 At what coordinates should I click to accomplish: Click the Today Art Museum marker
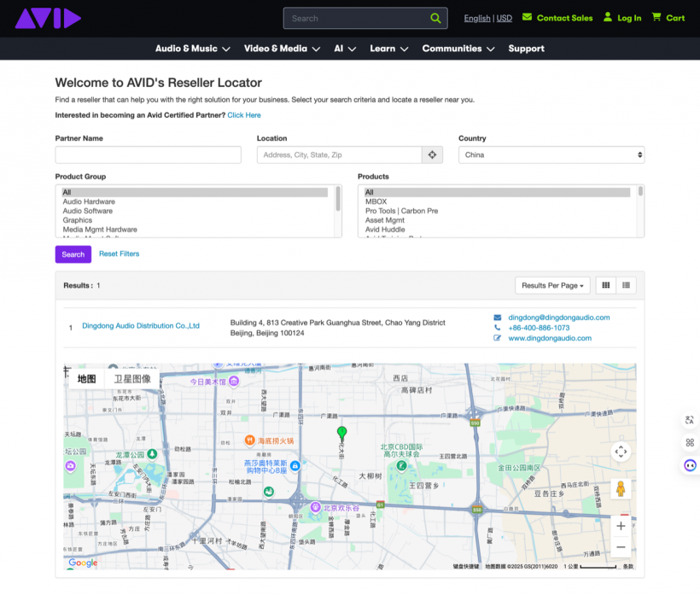point(234,382)
